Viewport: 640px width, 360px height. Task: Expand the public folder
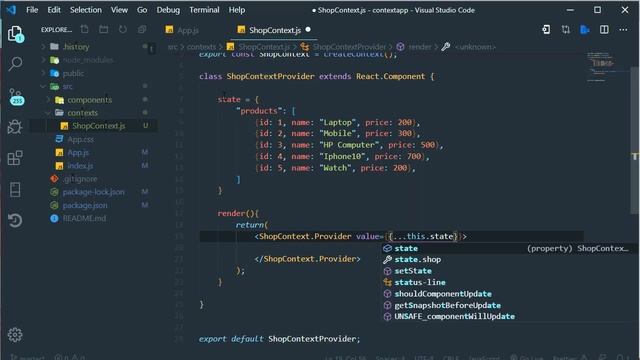click(x=73, y=73)
